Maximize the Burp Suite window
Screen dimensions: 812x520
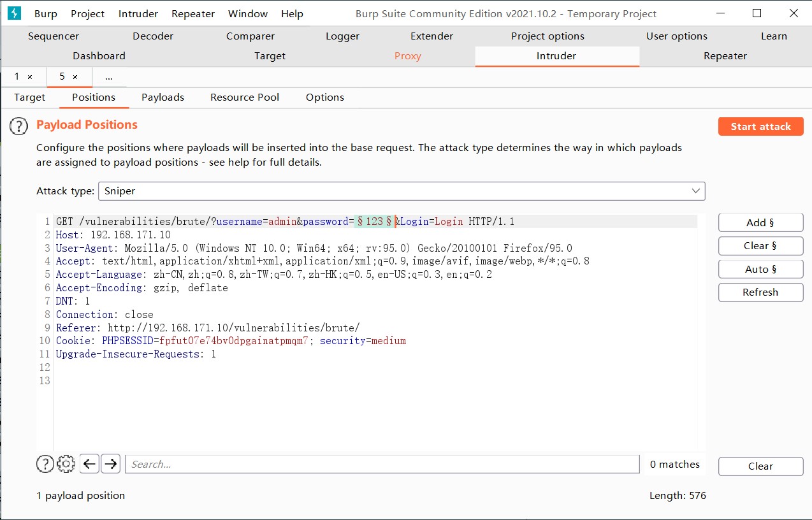[757, 13]
